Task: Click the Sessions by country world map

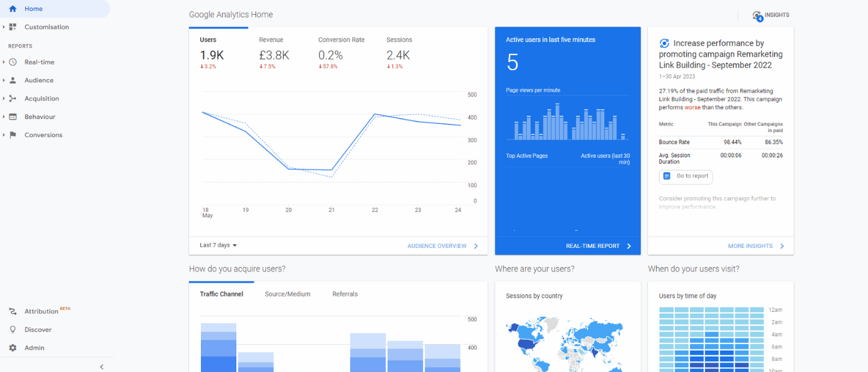Action: point(567,344)
